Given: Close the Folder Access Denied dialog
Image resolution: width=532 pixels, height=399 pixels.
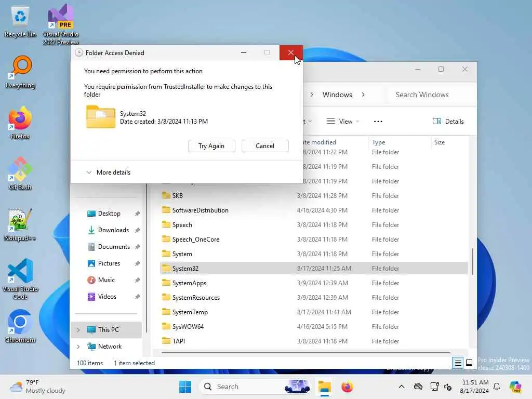Looking at the screenshot, I should (291, 52).
